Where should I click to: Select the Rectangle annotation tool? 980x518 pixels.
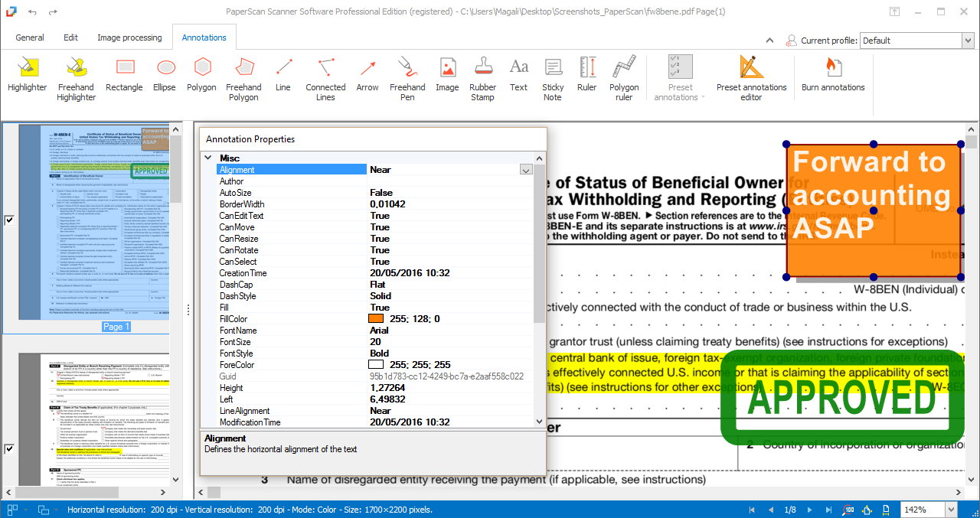tap(124, 75)
